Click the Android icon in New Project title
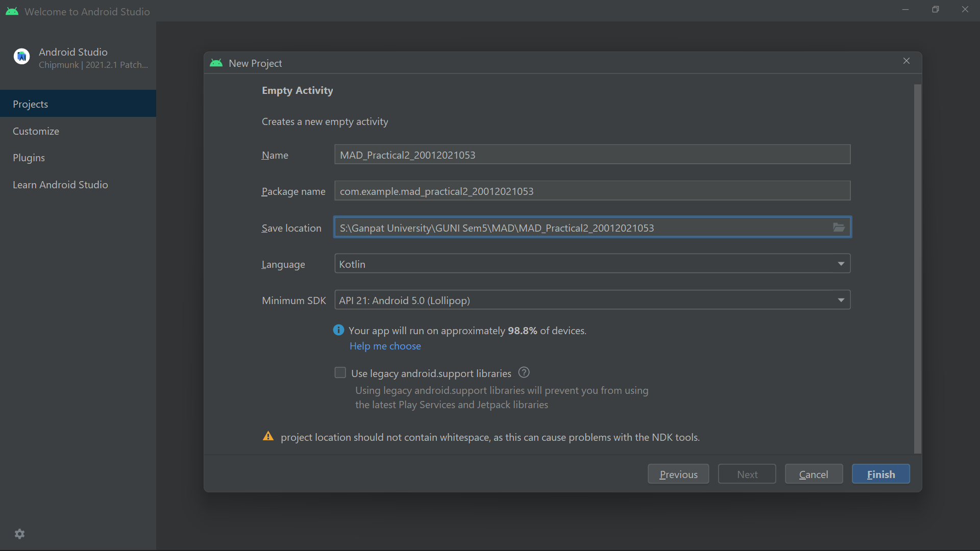The image size is (980, 551). coord(216,63)
